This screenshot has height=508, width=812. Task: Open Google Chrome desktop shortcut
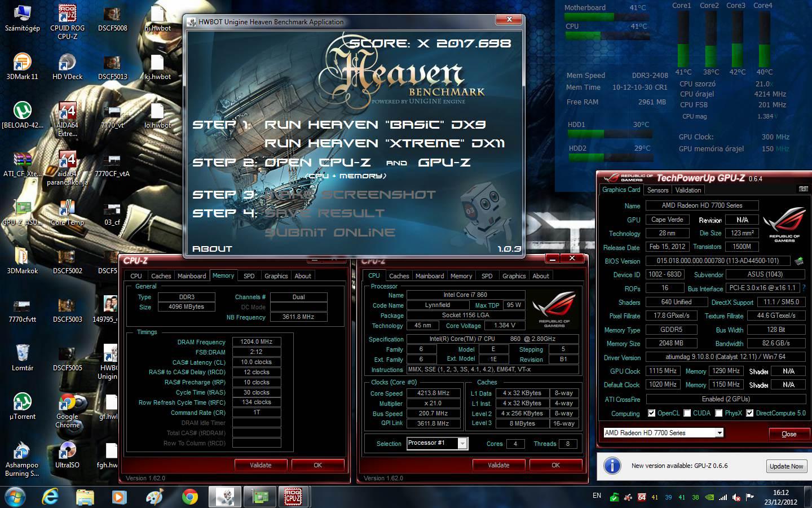pyautogui.click(x=67, y=411)
